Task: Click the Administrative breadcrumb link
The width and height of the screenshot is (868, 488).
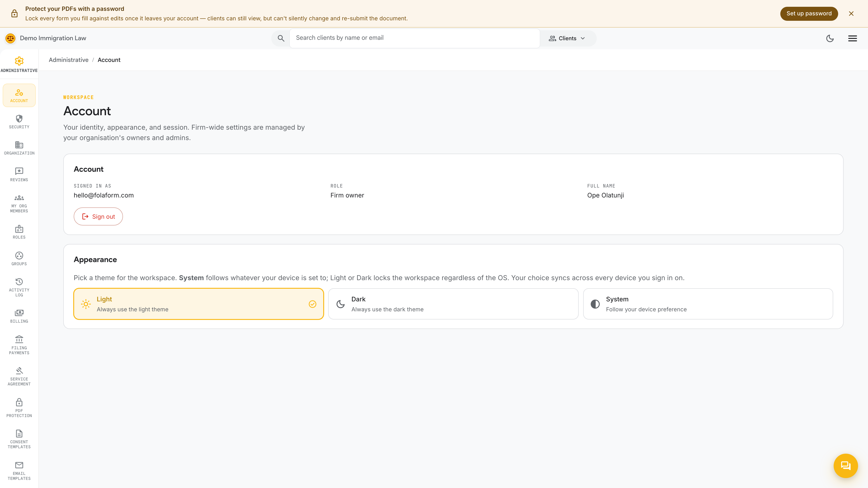Action: [69, 60]
